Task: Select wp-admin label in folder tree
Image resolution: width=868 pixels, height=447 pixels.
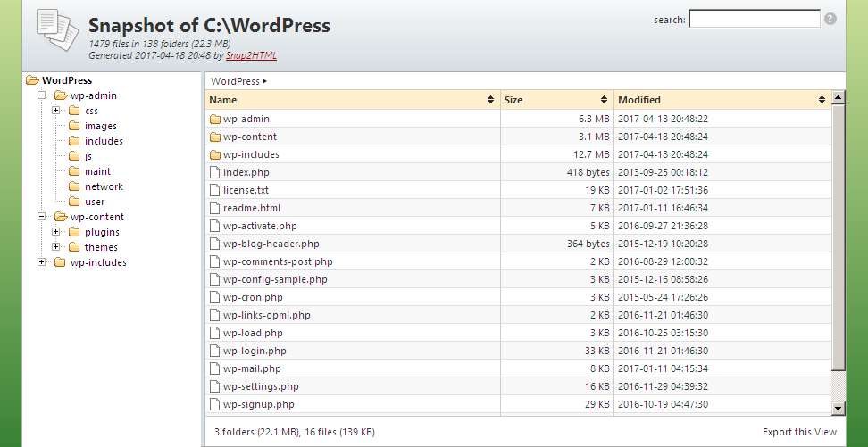Action: point(94,95)
